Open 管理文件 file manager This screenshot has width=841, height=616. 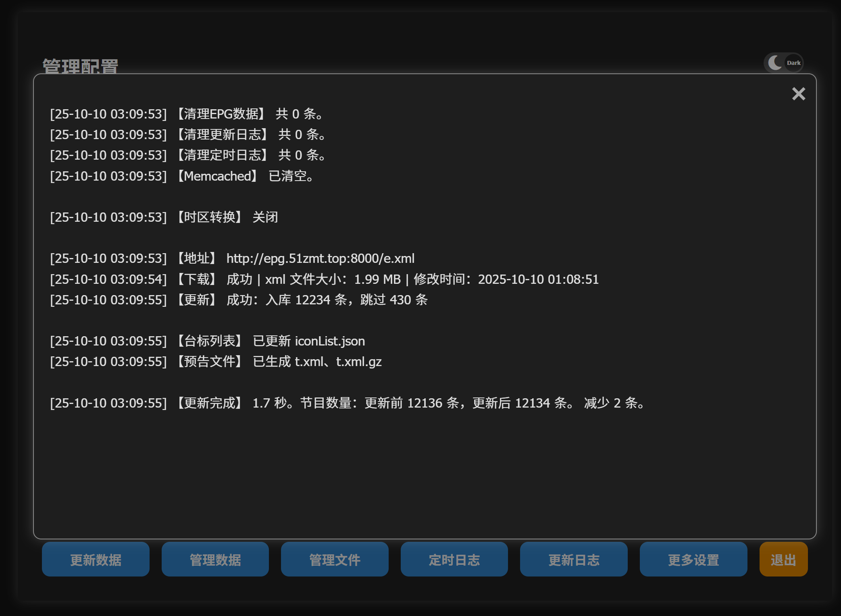click(x=335, y=560)
